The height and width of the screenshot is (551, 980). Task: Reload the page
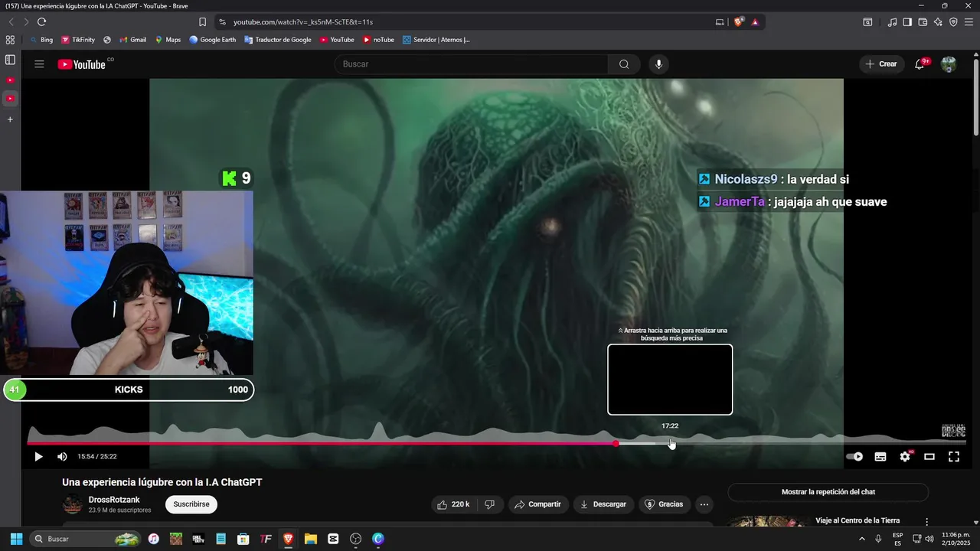coord(41,22)
